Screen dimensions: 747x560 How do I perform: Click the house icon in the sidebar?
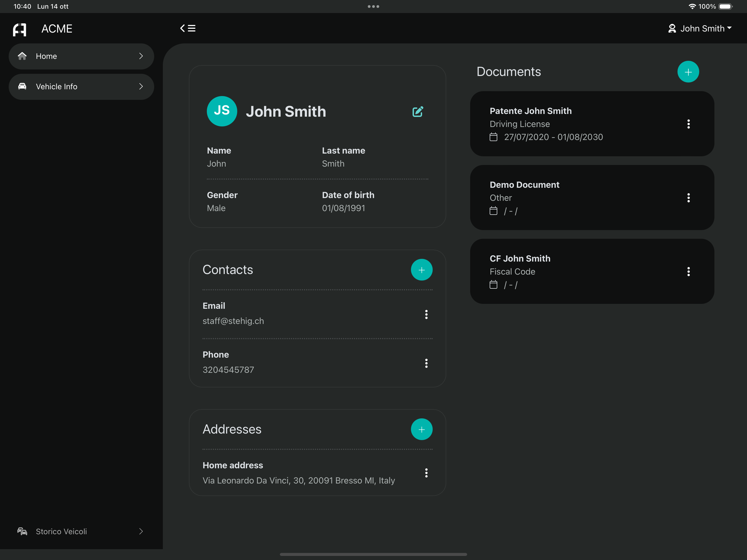[22, 56]
